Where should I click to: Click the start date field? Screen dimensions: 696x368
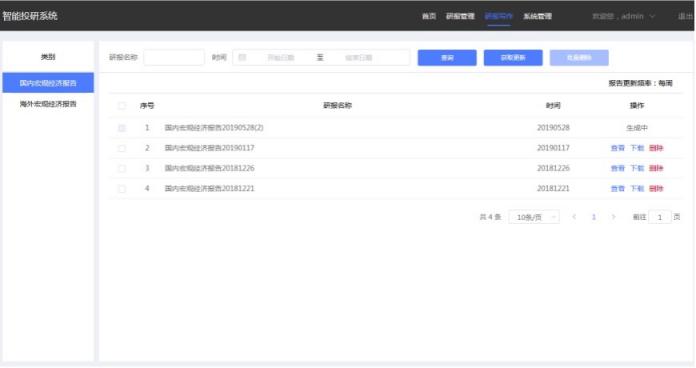tap(281, 58)
